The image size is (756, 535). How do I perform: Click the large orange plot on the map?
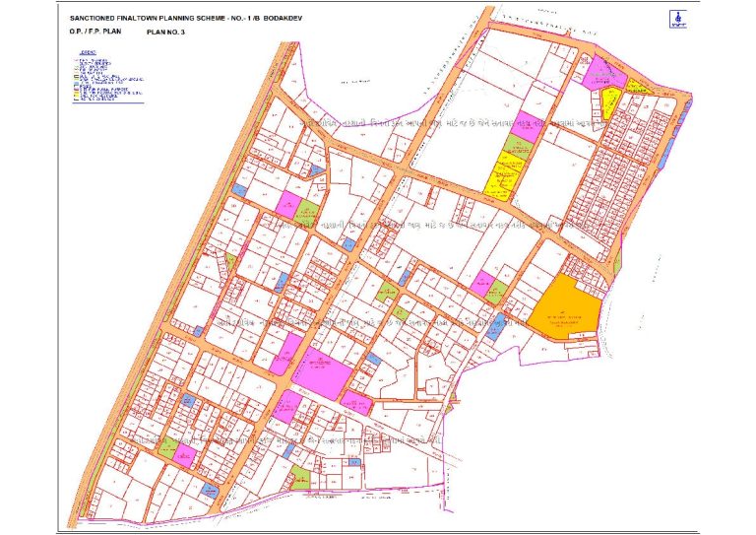coord(561,308)
